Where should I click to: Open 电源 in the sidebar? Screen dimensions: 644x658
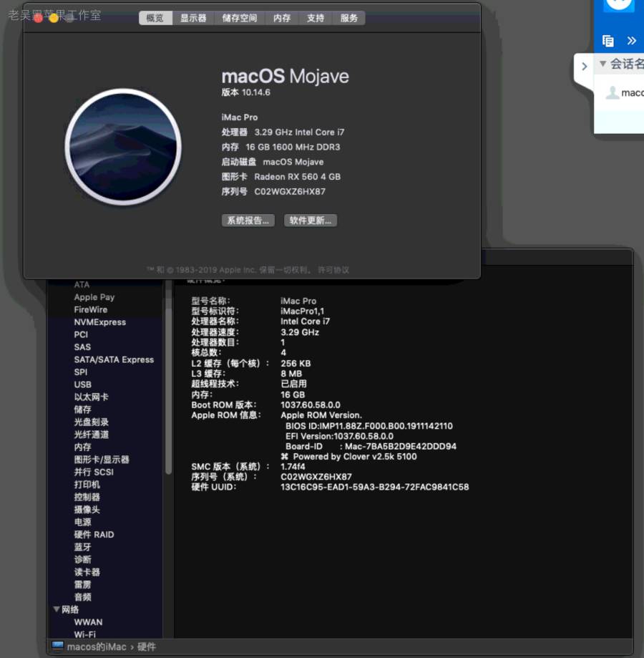point(82,522)
